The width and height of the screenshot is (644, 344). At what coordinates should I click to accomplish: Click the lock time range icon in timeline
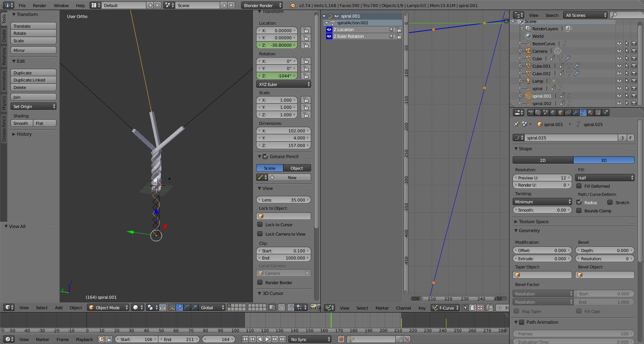109,339
